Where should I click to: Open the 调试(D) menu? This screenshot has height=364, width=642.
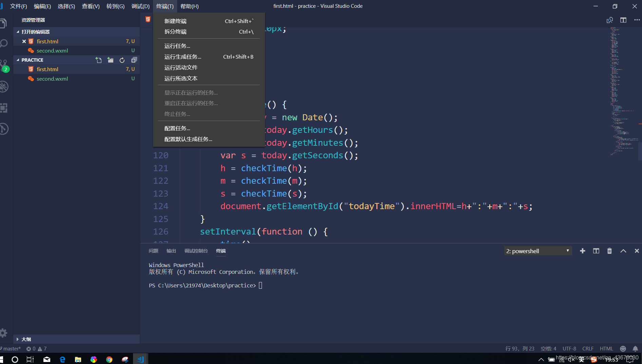pyautogui.click(x=140, y=6)
